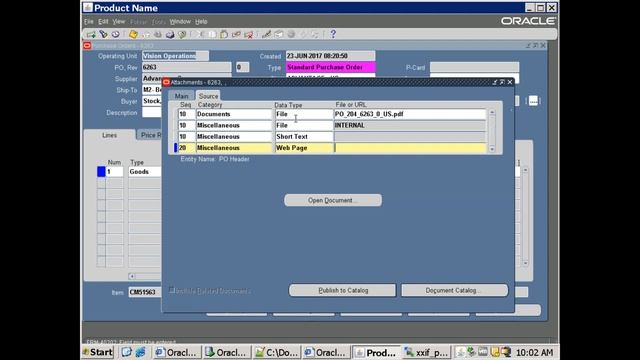
Task: Click the New record toolbar icon
Action: click(x=91, y=34)
